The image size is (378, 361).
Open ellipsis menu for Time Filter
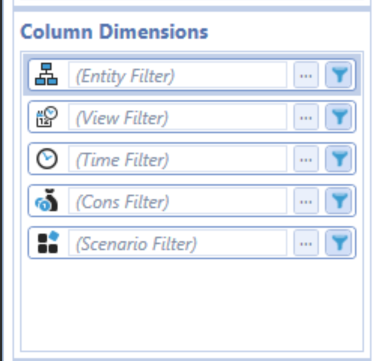306,159
